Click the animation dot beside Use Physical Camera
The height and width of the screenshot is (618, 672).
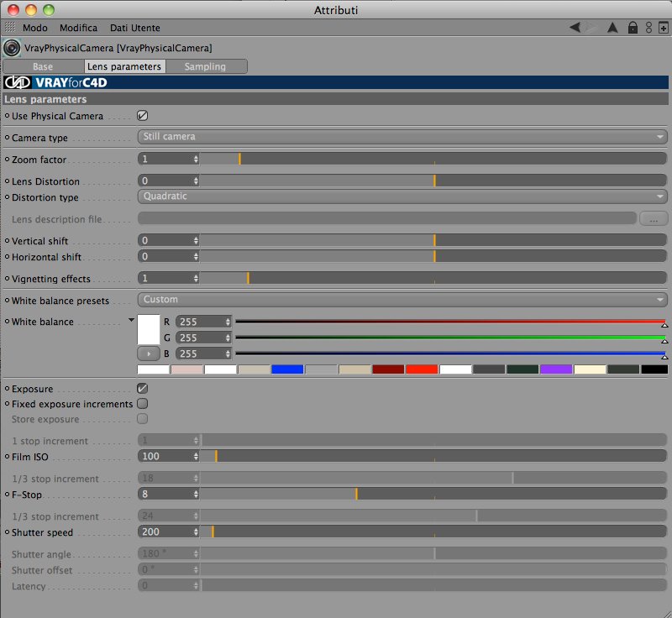(7, 116)
